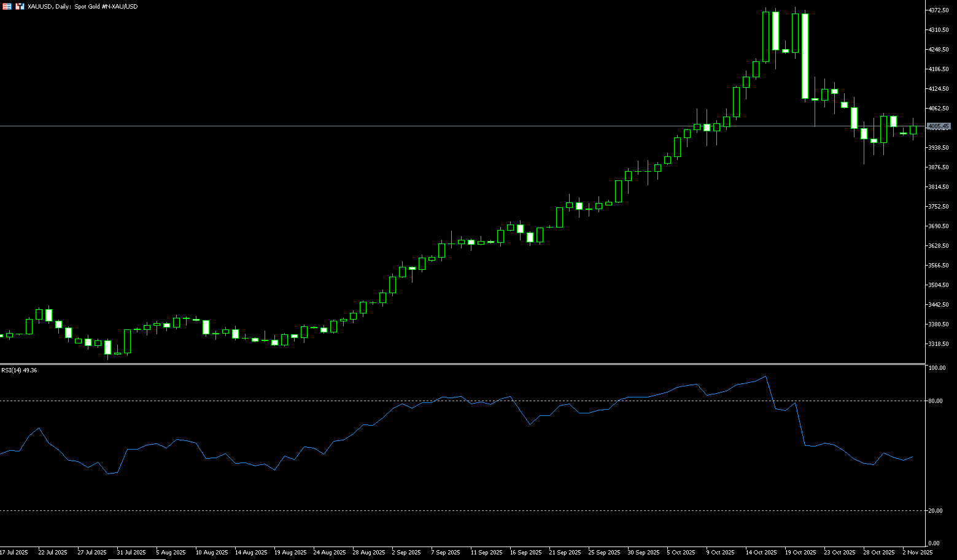
Task: Click the latest candle at the right edge
Action: (913, 129)
